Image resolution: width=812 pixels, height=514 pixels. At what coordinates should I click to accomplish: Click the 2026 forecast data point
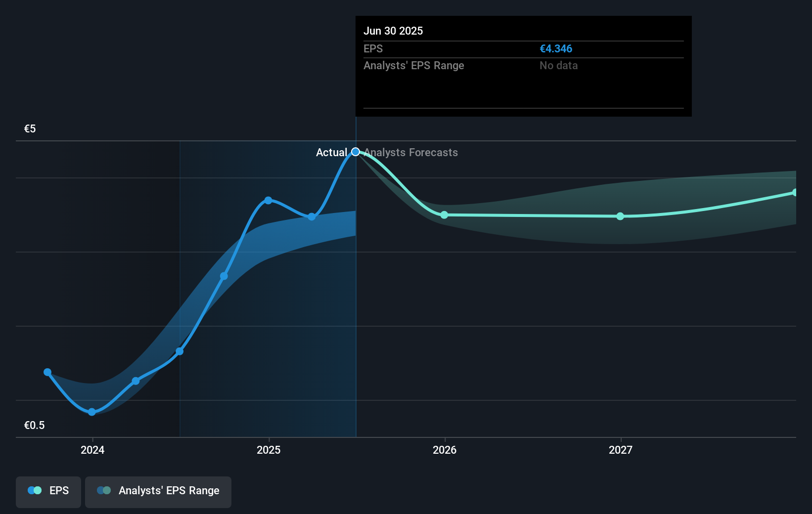pos(444,215)
